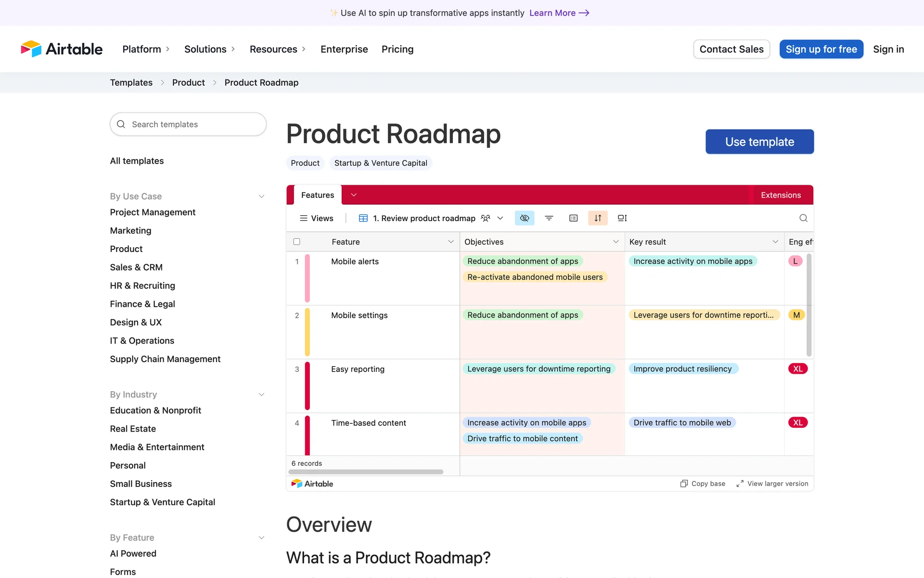Expand the Features table dropdown arrow

(354, 195)
